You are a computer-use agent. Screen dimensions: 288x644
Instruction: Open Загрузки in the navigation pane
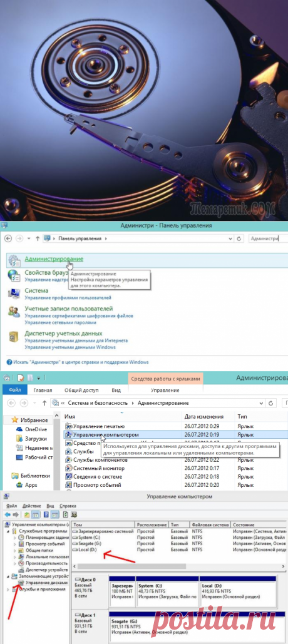[x=36, y=438]
